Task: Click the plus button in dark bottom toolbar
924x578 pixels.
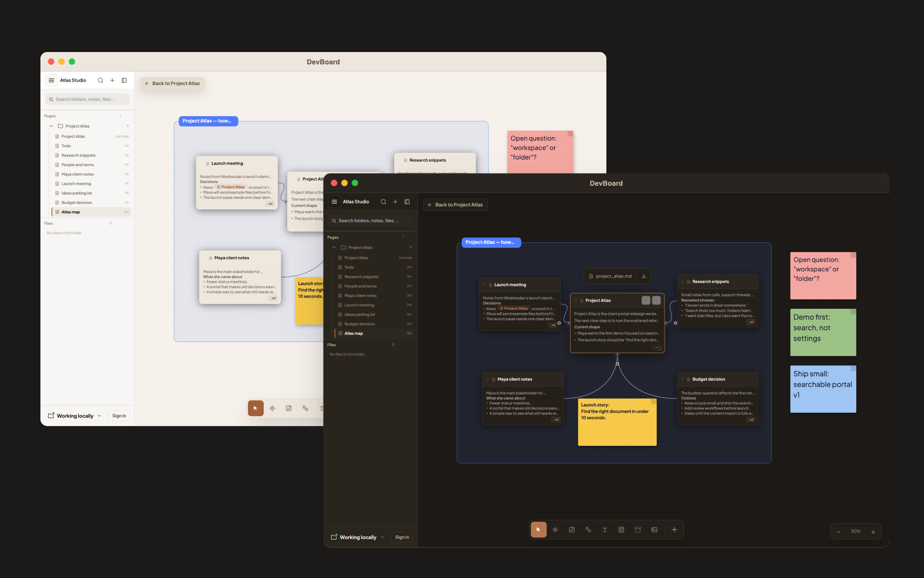Action: pos(674,530)
